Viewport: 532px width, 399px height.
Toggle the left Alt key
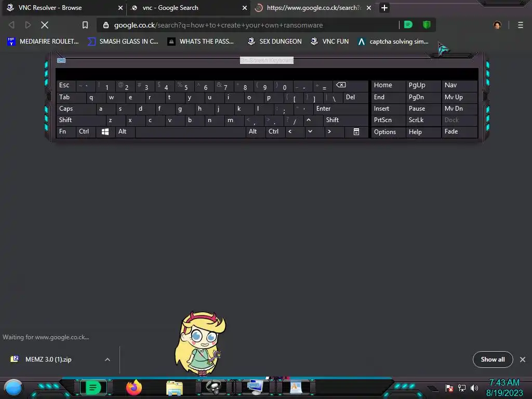click(125, 131)
